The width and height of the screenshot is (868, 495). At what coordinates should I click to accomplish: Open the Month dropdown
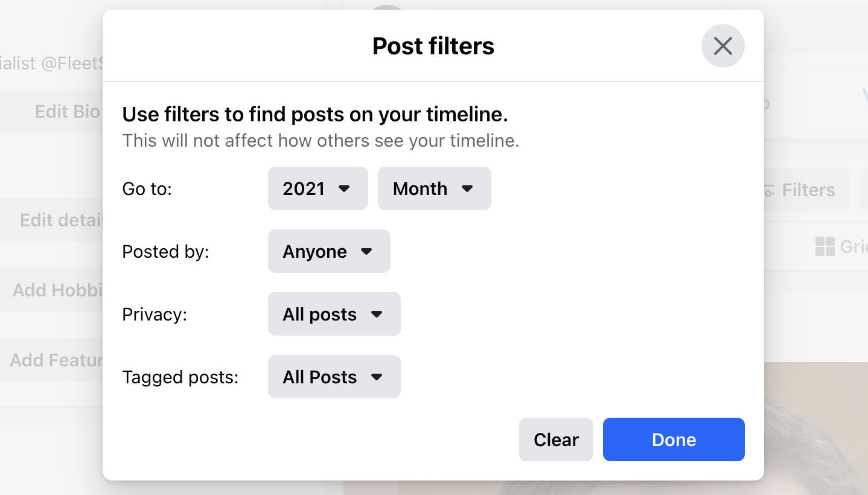pos(434,188)
